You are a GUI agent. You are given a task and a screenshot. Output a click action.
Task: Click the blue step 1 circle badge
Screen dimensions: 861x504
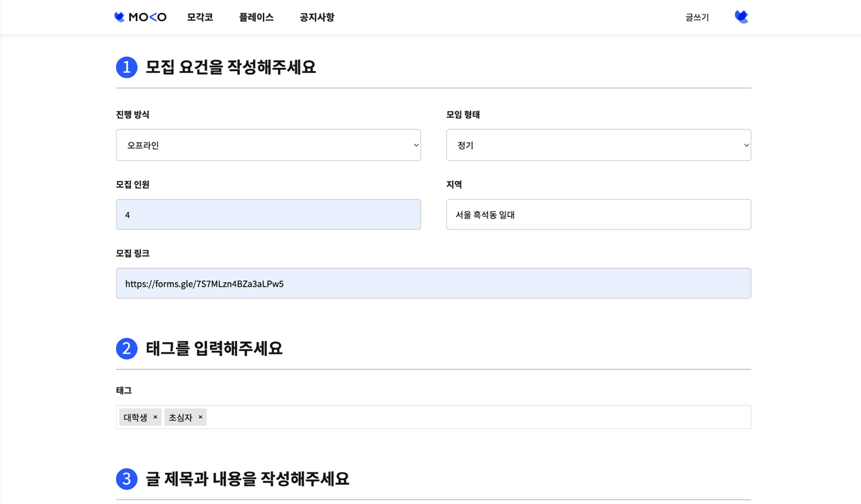(127, 67)
